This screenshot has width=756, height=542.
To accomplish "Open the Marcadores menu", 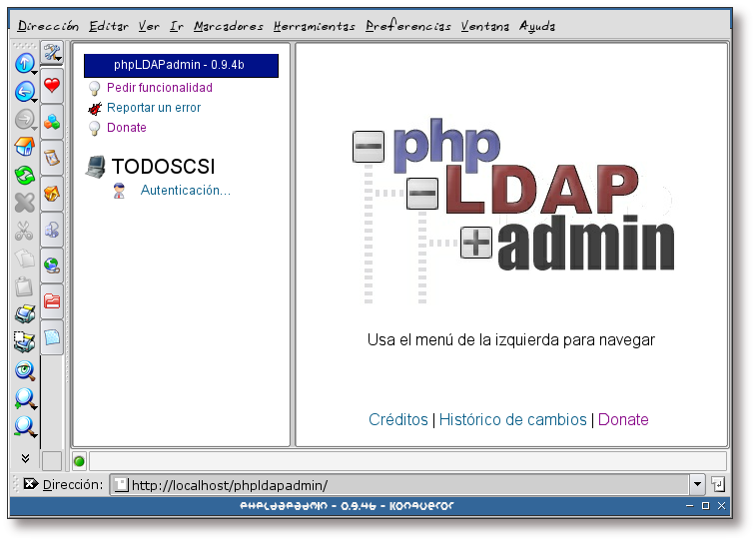I will 229,26.
